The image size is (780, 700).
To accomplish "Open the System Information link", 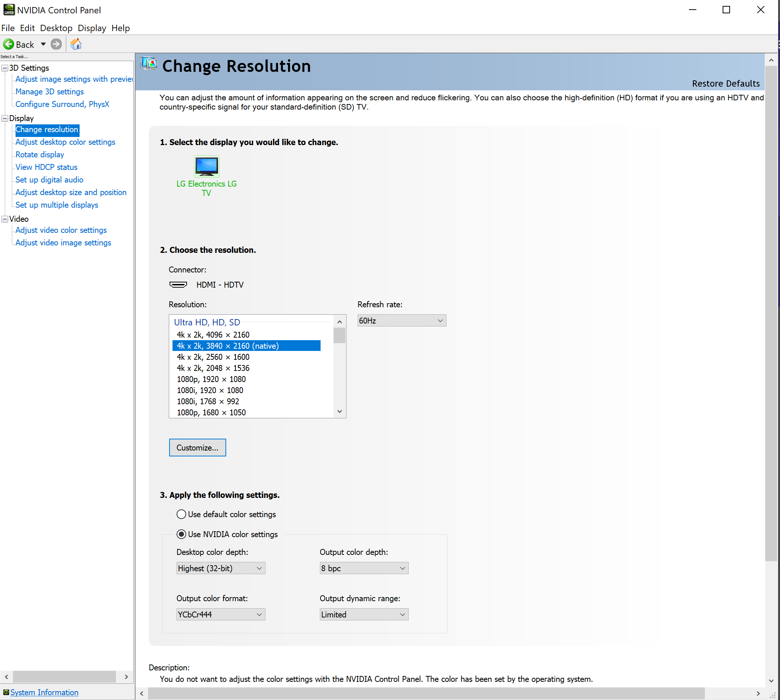I will pyautogui.click(x=44, y=692).
